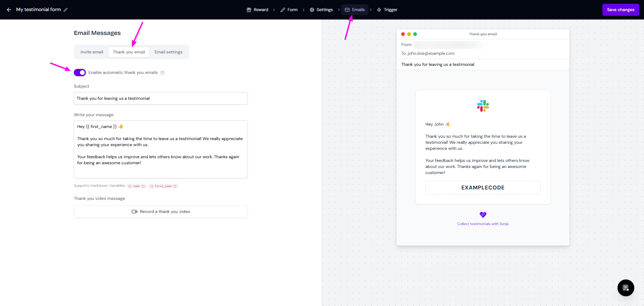The image size is (644, 306).
Task: Select the Thank you email tab
Action: pos(129,52)
